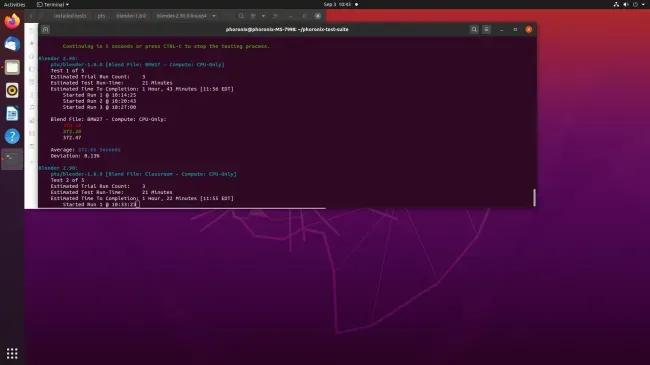Launch Firefox from the dock
Viewport: 650px width, 365px height.
click(x=12, y=21)
